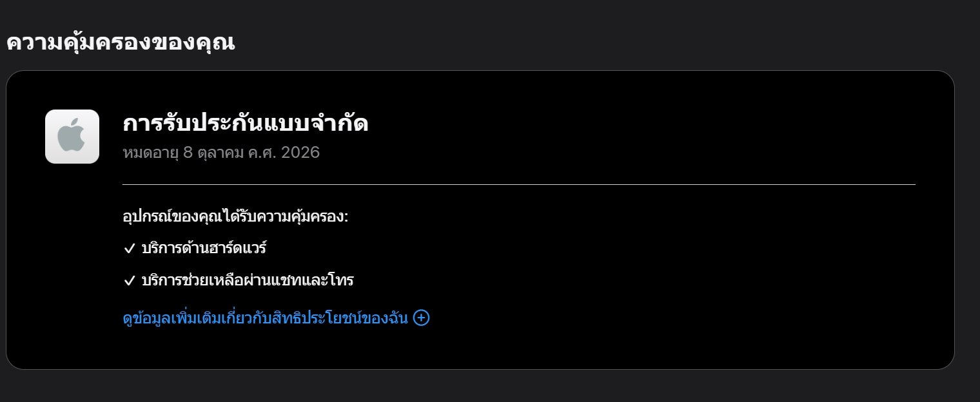This screenshot has width=980, height=402.
Task: Click the word แชท in support line
Action: click(297, 281)
